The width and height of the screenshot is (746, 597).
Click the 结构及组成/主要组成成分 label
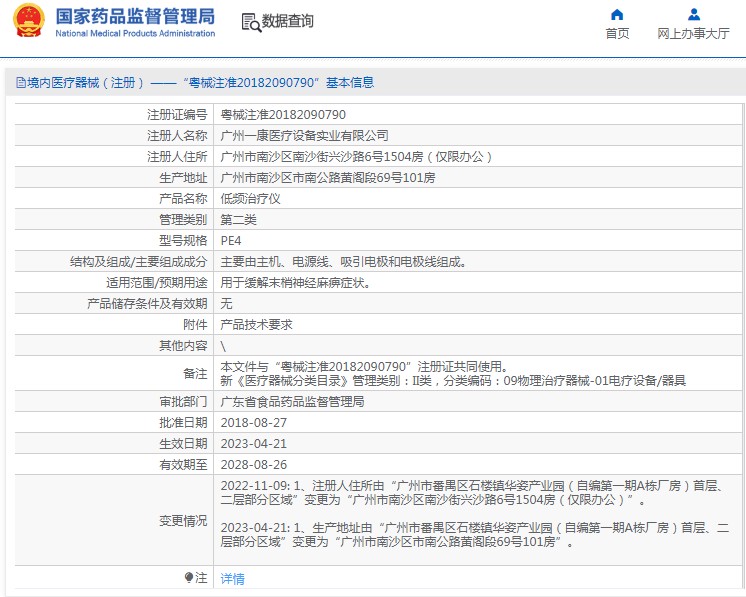coord(138,262)
